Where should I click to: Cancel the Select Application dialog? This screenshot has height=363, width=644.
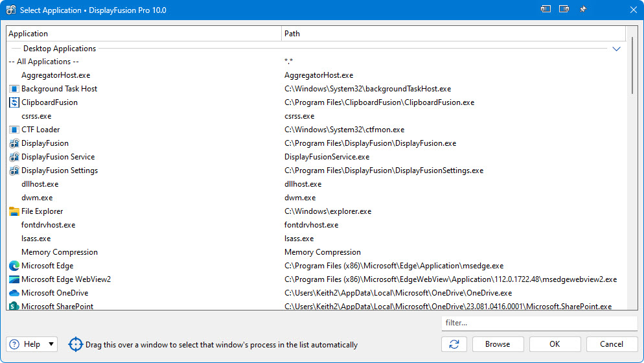(612, 344)
